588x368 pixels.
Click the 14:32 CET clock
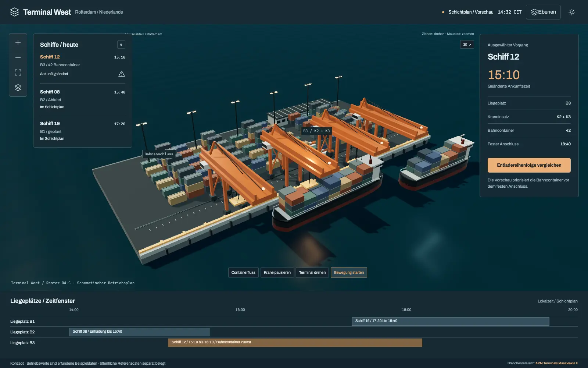click(x=510, y=12)
